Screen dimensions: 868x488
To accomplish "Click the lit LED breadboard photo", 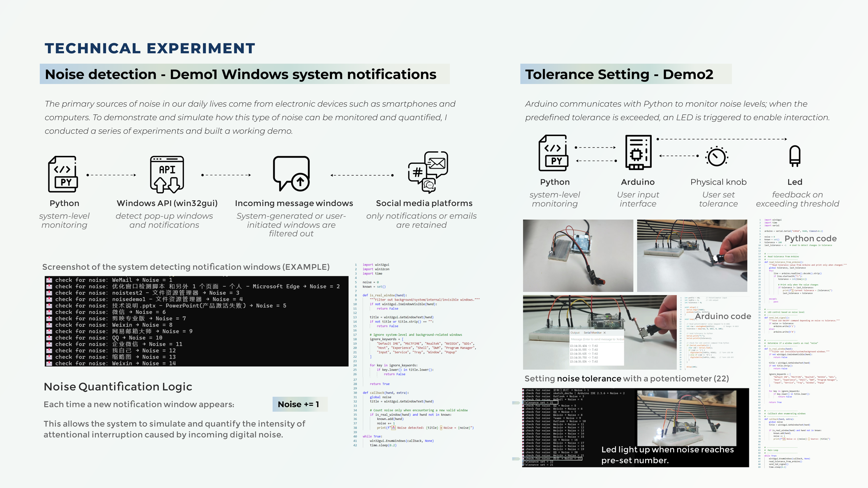I will pyautogui.click(x=686, y=418).
